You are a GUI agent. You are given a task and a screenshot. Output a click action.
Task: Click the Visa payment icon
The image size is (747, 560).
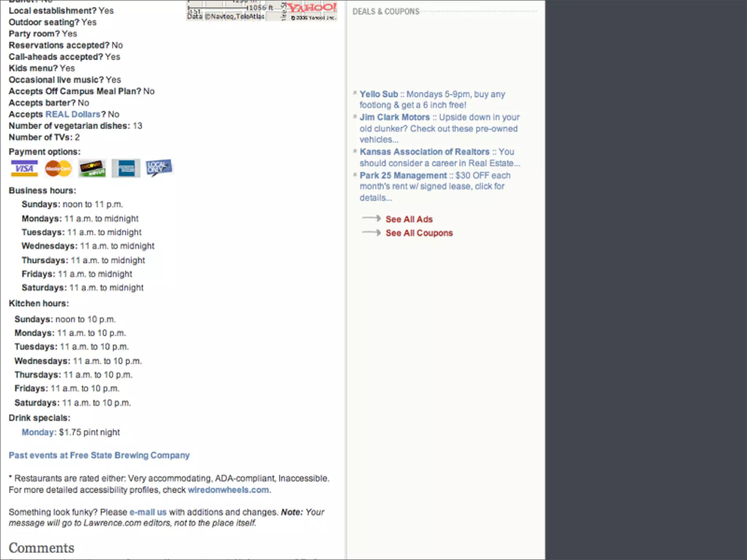click(x=24, y=168)
